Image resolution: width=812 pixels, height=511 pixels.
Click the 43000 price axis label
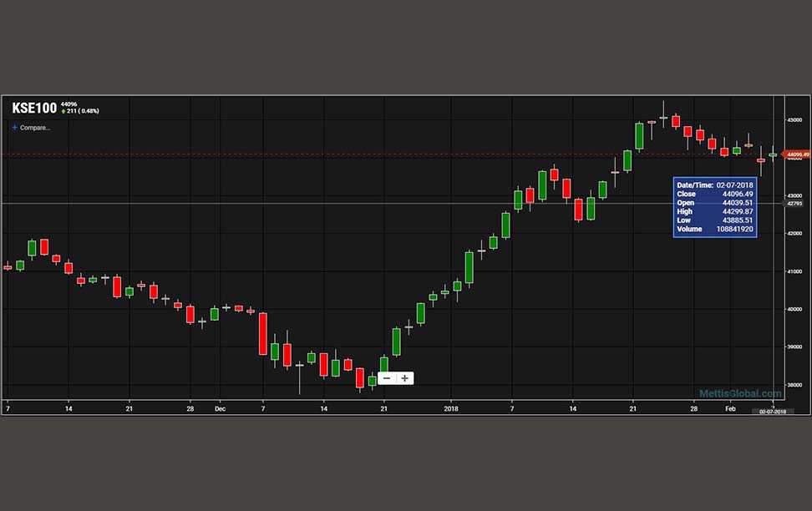tap(794, 195)
